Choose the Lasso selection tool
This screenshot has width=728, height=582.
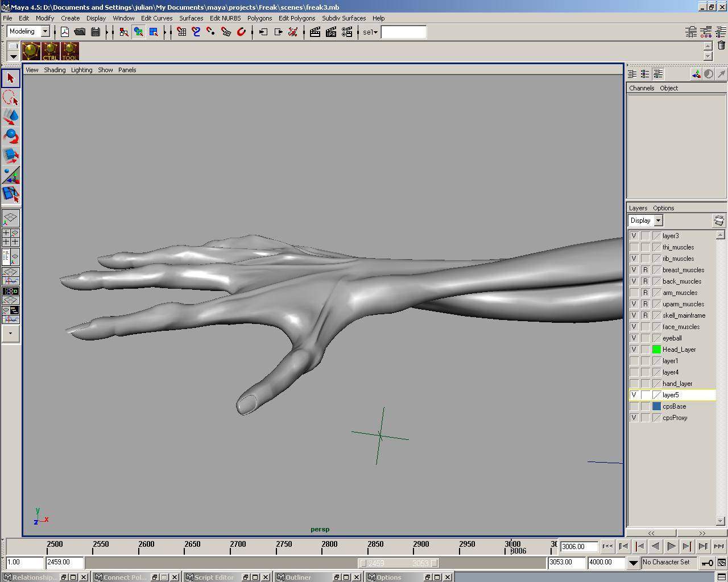(x=11, y=98)
